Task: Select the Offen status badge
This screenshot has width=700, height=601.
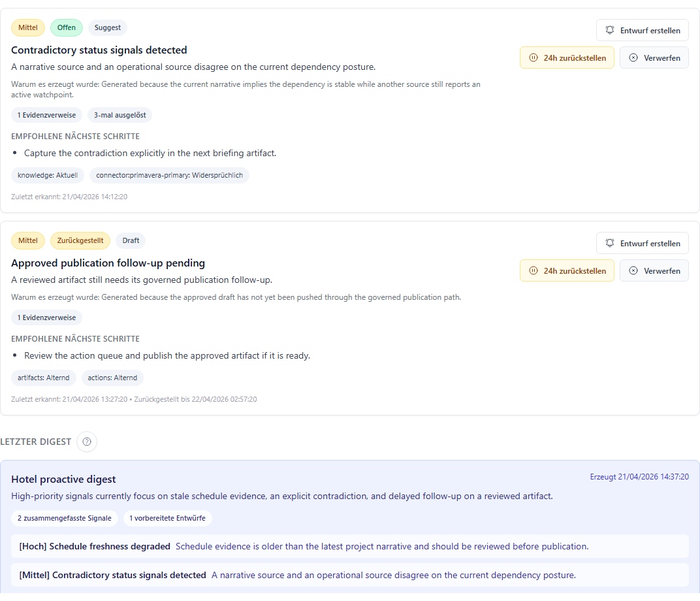Action: click(67, 27)
